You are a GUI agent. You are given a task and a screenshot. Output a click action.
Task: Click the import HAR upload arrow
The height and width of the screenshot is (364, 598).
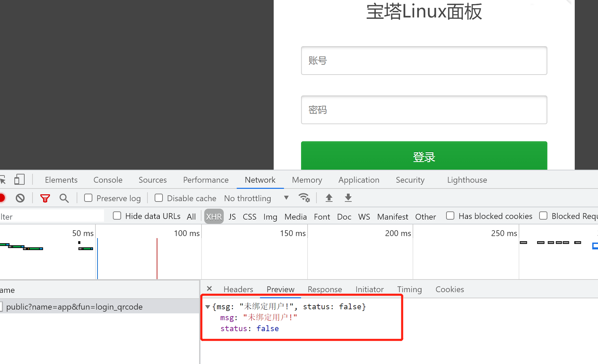pyautogui.click(x=329, y=198)
